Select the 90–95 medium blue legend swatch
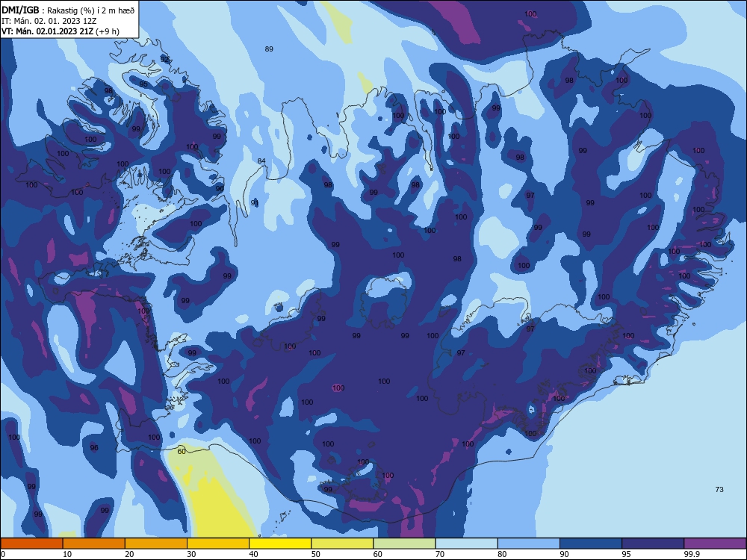This screenshot has width=747, height=560. pyautogui.click(x=591, y=544)
